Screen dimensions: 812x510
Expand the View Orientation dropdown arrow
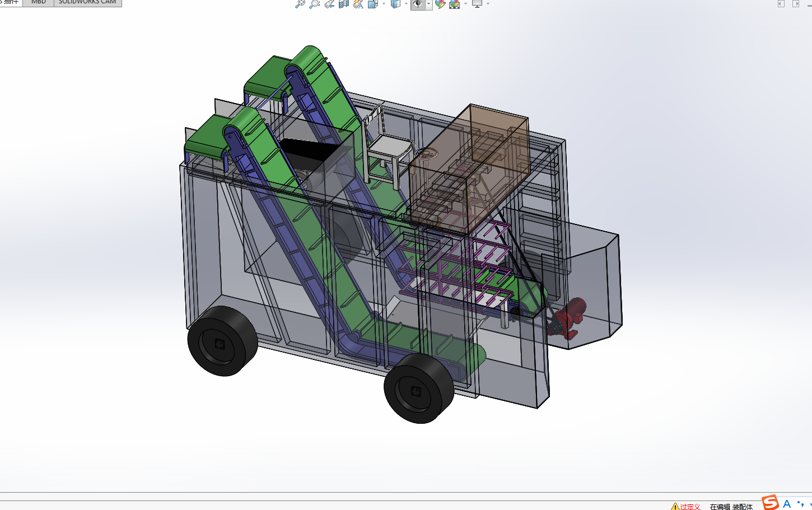pyautogui.click(x=384, y=4)
